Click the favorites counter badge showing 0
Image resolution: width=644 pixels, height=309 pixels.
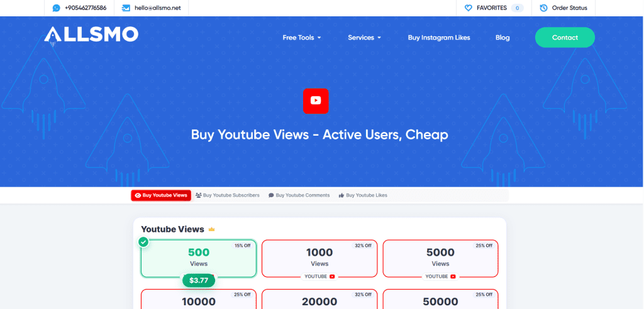pos(518,8)
